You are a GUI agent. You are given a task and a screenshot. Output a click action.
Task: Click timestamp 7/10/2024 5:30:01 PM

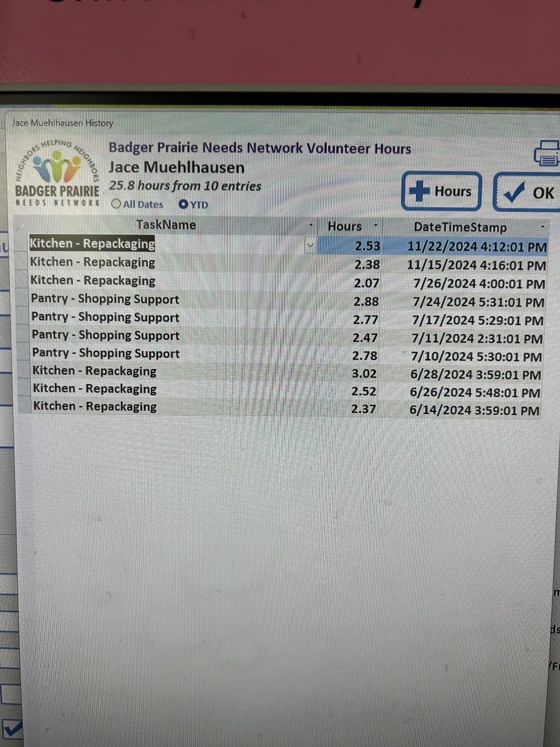pos(477,357)
